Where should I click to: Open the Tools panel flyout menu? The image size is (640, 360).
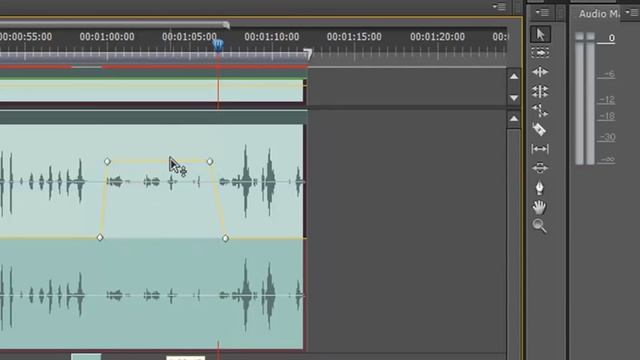pos(542,13)
